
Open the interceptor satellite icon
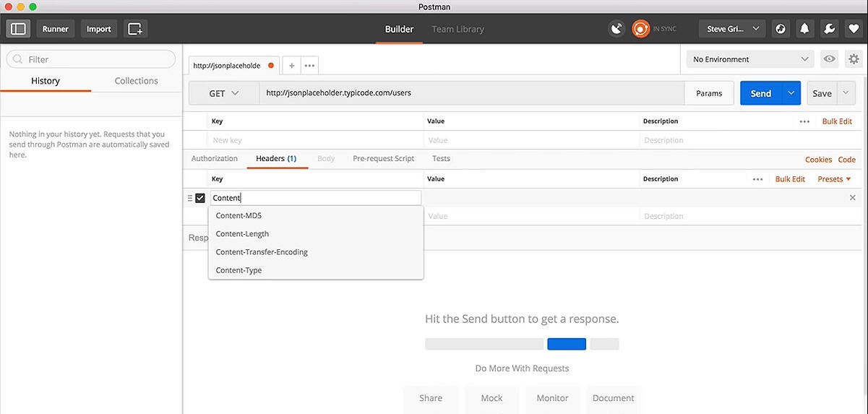[616, 29]
